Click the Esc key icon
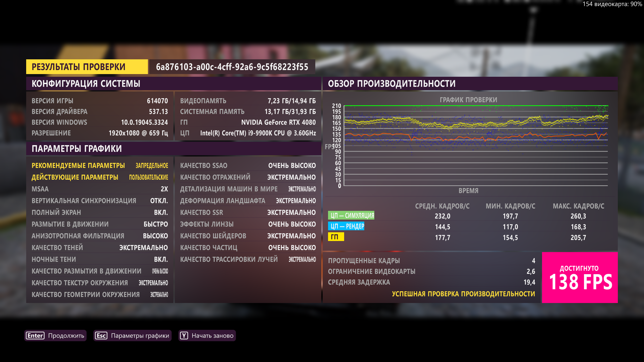644x362 pixels. 101,336
